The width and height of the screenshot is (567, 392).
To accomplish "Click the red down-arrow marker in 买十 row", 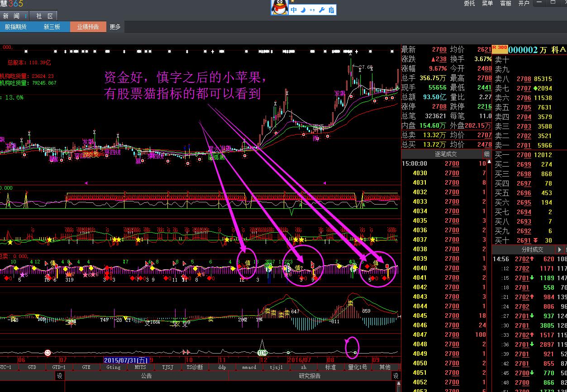I will 536,240.
